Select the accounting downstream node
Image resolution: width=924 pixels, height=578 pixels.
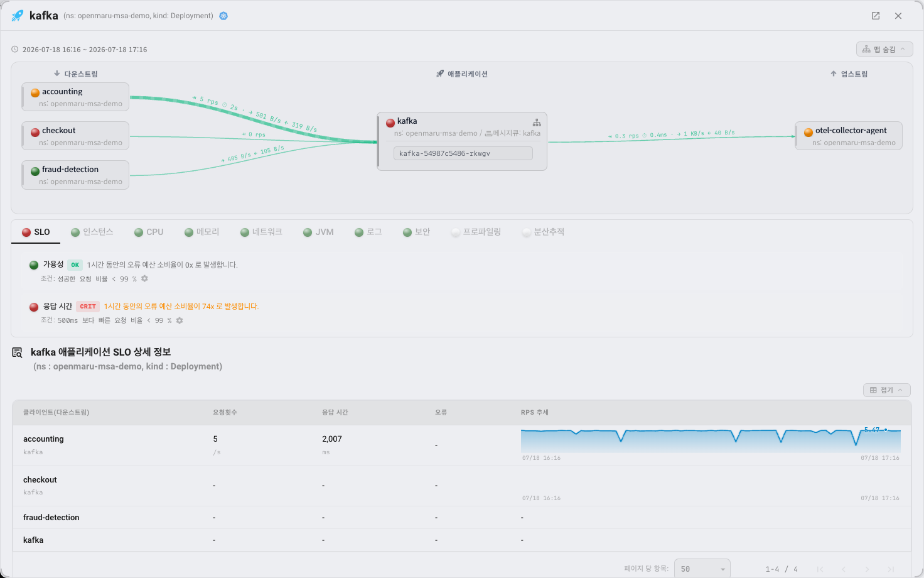(x=75, y=97)
